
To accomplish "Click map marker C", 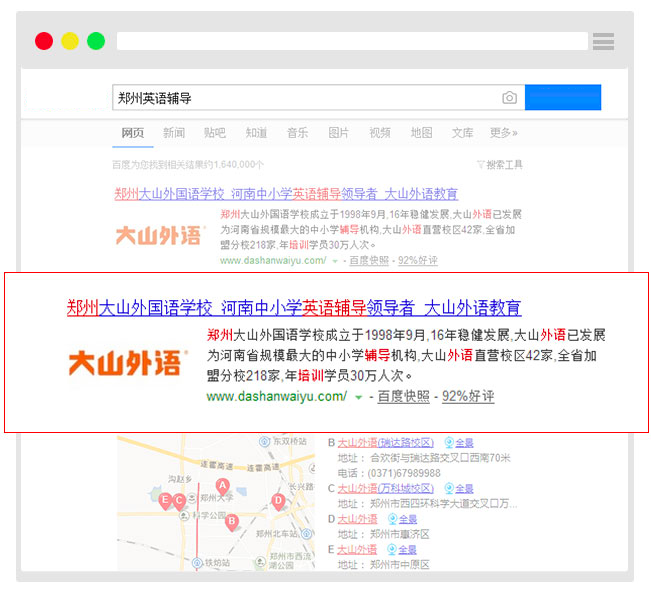I will pos(179,502).
